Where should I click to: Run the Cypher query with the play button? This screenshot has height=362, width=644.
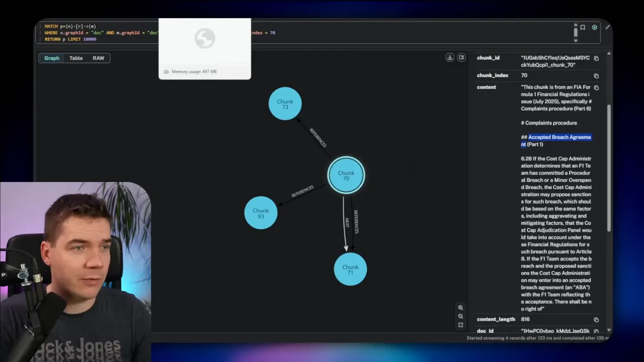594,28
